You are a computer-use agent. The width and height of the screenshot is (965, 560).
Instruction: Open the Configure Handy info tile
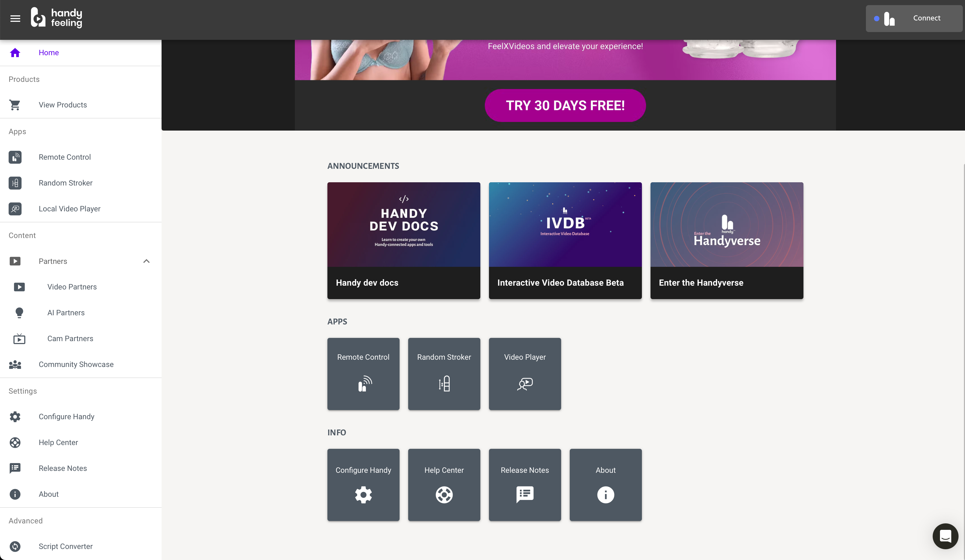tap(363, 485)
